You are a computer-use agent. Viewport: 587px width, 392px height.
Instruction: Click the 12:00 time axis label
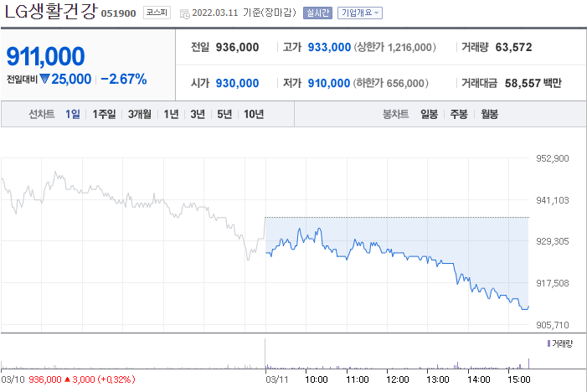point(398,379)
